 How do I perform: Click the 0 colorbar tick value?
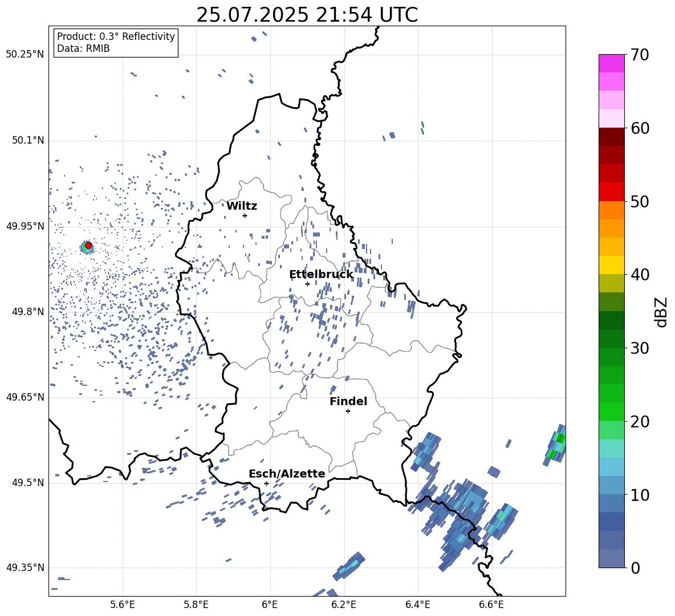635,568
